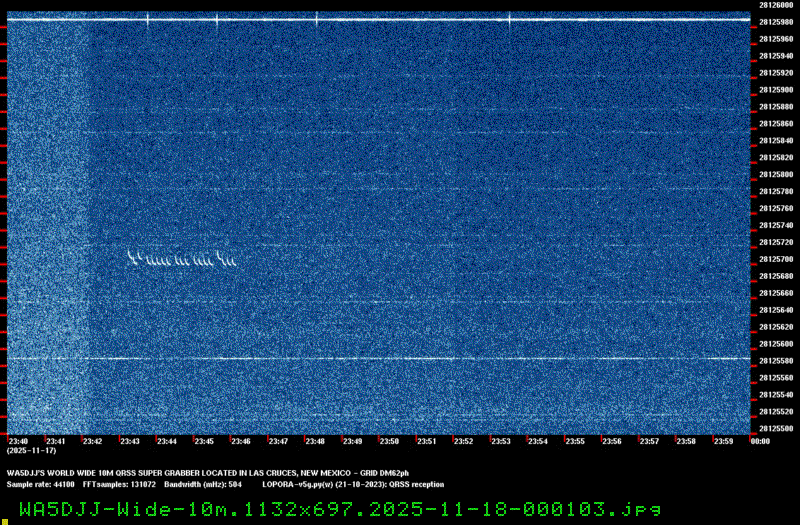
Task: Click the 28125920 frequency label
Action: click(x=776, y=73)
